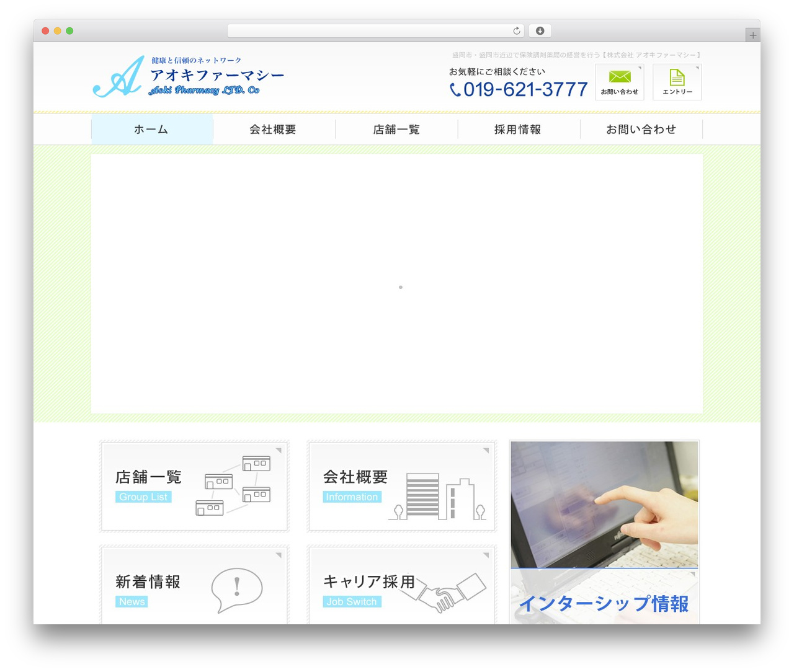Click the main slideshow banner area
The image size is (794, 672).
point(397,284)
